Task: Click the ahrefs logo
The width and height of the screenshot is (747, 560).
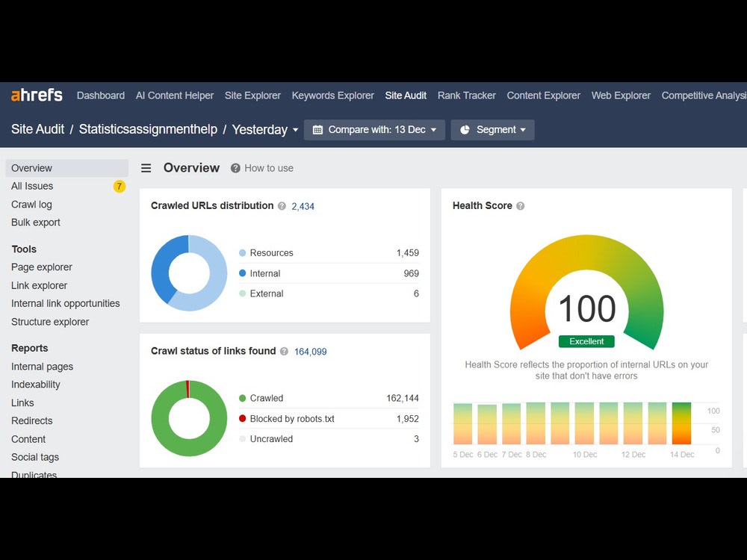Action: [37, 95]
